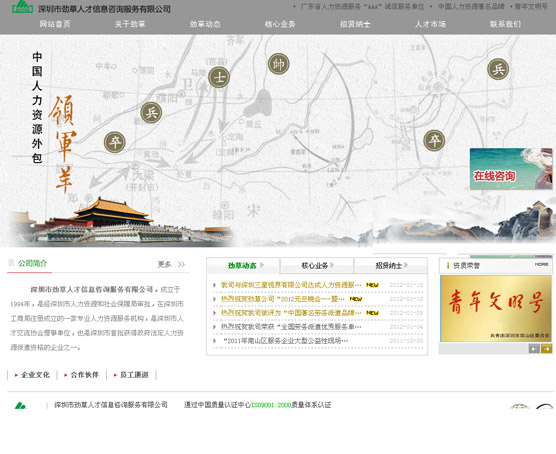Image resolution: width=556 pixels, height=454 pixels.
Task: Click the bullet arrow before 三星视界 news item
Action: (x=215, y=285)
